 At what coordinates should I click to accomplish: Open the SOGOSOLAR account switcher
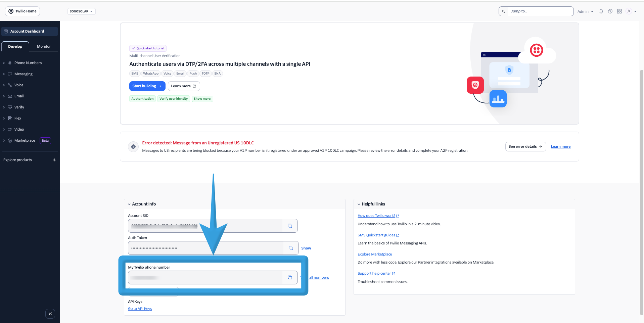pyautogui.click(x=81, y=11)
